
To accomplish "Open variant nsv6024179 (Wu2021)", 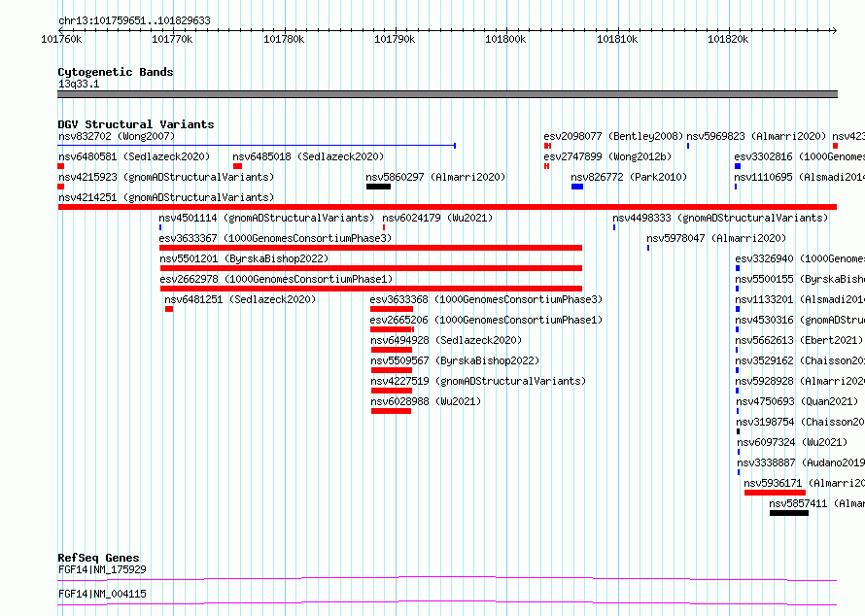I will [x=437, y=218].
